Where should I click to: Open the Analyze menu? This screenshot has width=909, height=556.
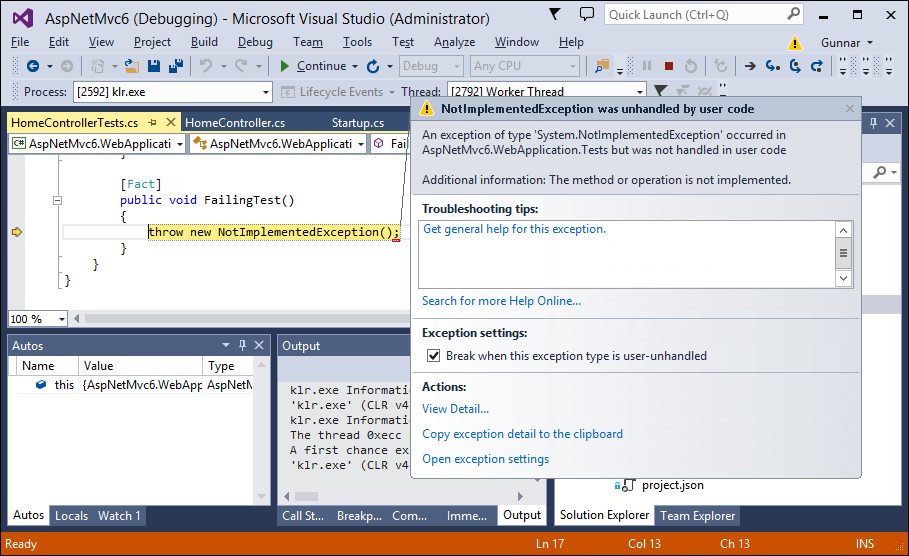(454, 42)
